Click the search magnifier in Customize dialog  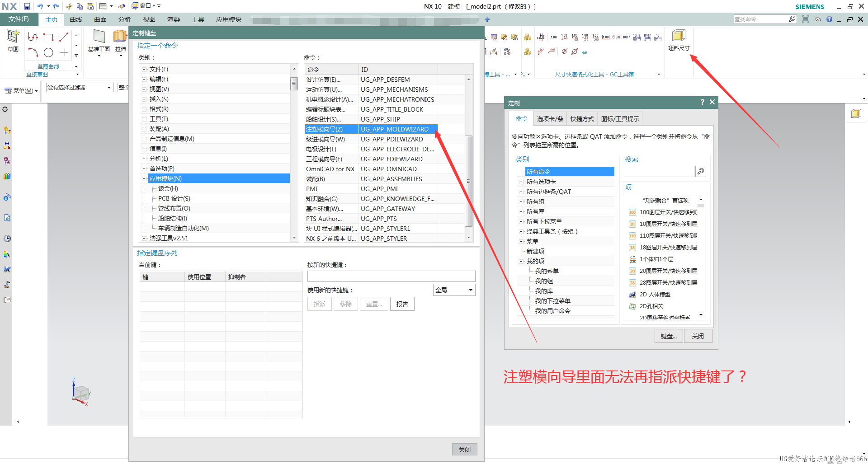pyautogui.click(x=701, y=171)
